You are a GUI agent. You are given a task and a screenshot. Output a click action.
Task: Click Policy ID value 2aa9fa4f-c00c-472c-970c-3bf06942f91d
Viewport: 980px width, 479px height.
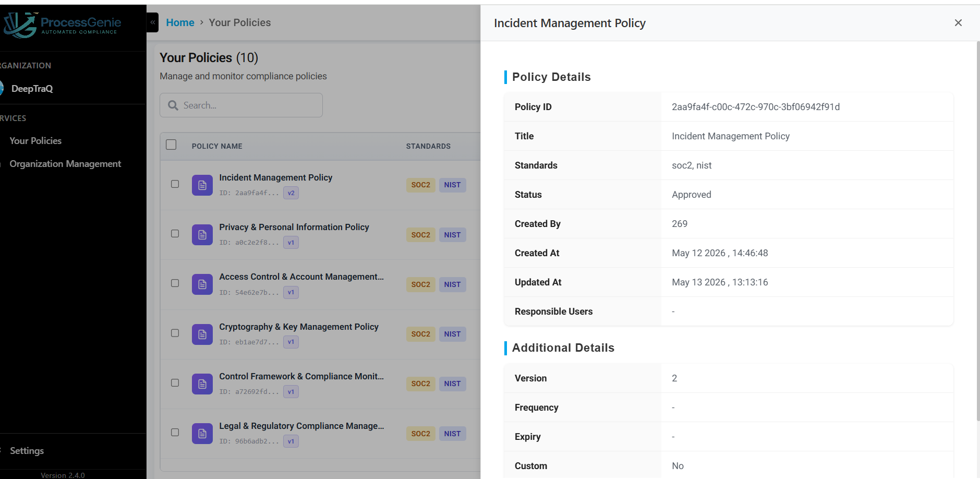coord(756,107)
